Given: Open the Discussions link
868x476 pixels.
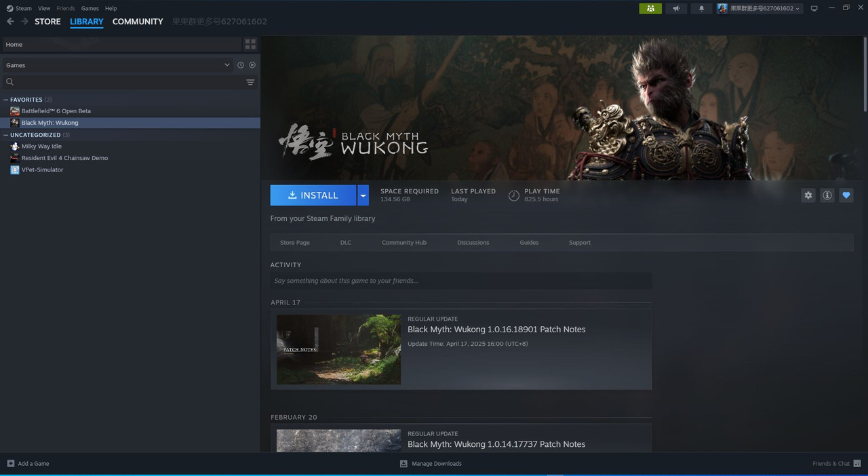Looking at the screenshot, I should [x=473, y=243].
